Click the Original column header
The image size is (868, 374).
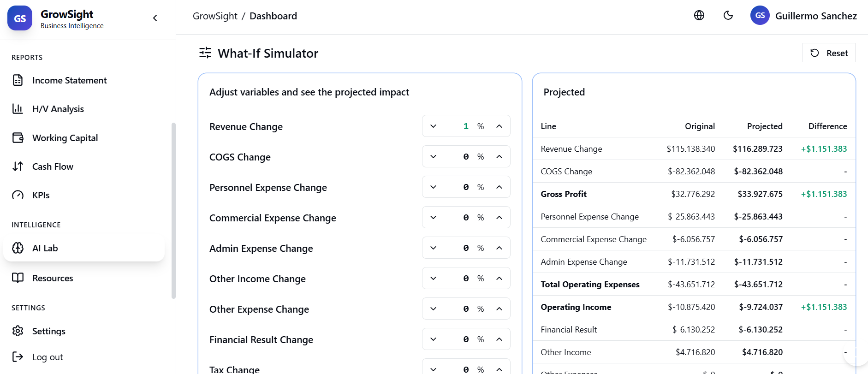coord(700,126)
